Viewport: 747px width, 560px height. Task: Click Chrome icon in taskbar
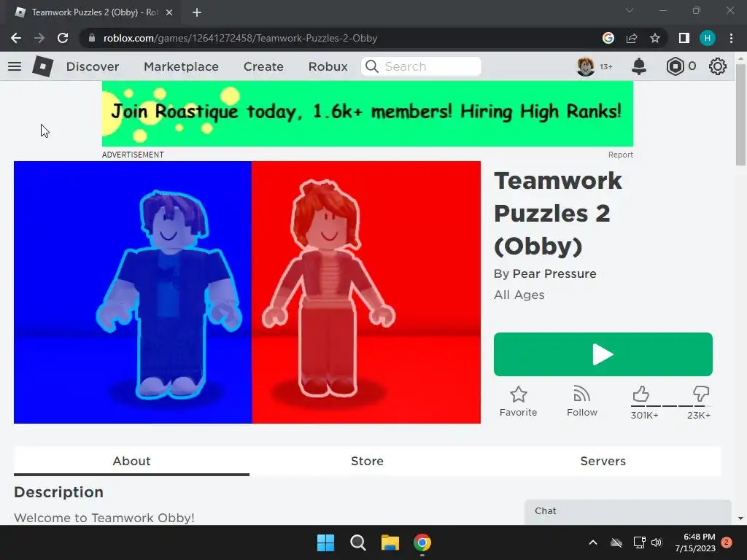[422, 542]
